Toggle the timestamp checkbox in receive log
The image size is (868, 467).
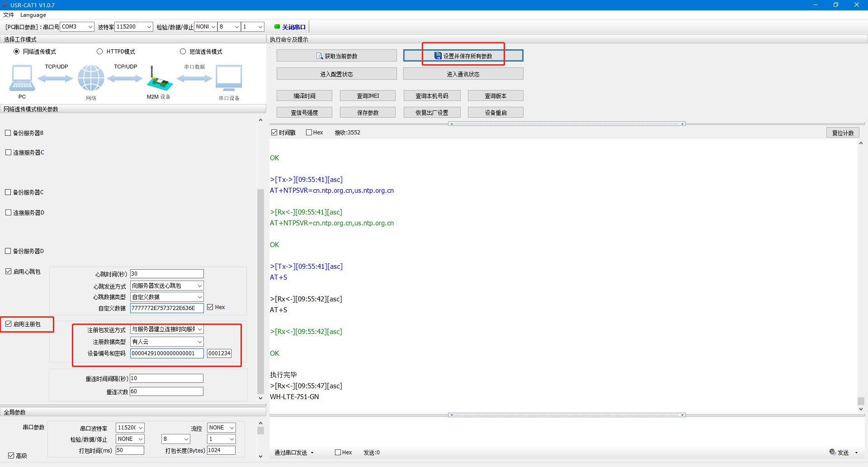click(274, 133)
